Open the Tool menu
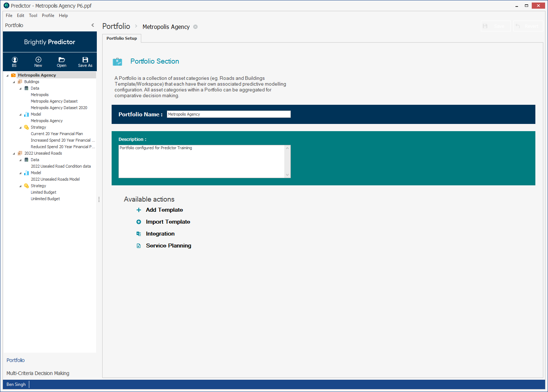 (33, 16)
